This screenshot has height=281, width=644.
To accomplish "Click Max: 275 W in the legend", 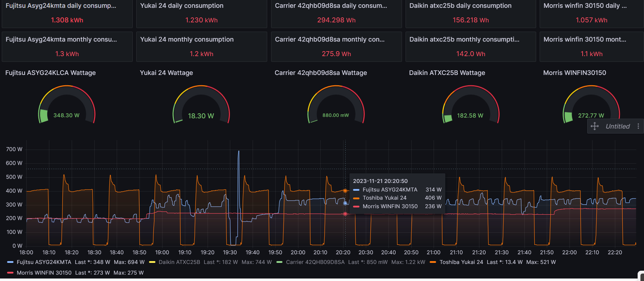I will [x=128, y=273].
